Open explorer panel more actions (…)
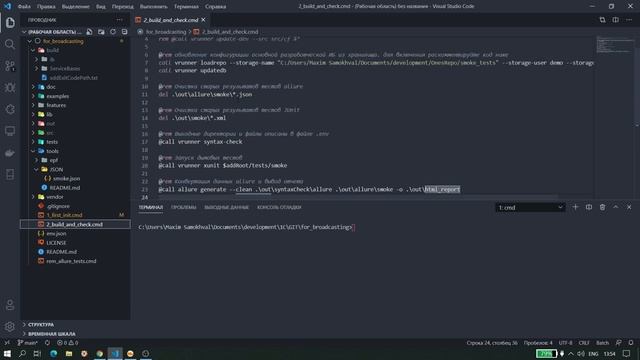The image size is (640, 360). [x=119, y=20]
